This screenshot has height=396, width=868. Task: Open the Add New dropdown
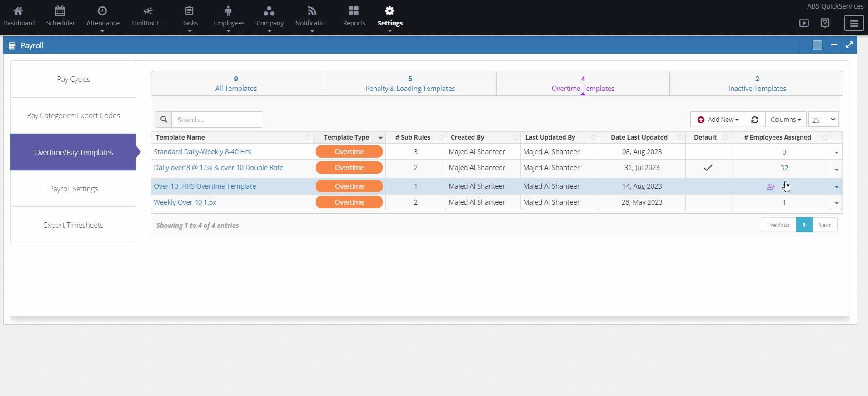click(x=718, y=120)
